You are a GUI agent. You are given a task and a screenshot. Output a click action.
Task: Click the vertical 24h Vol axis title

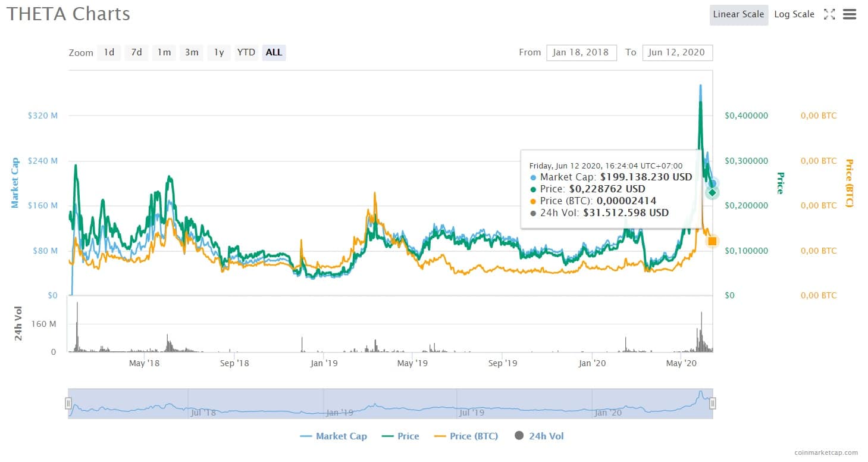point(18,323)
